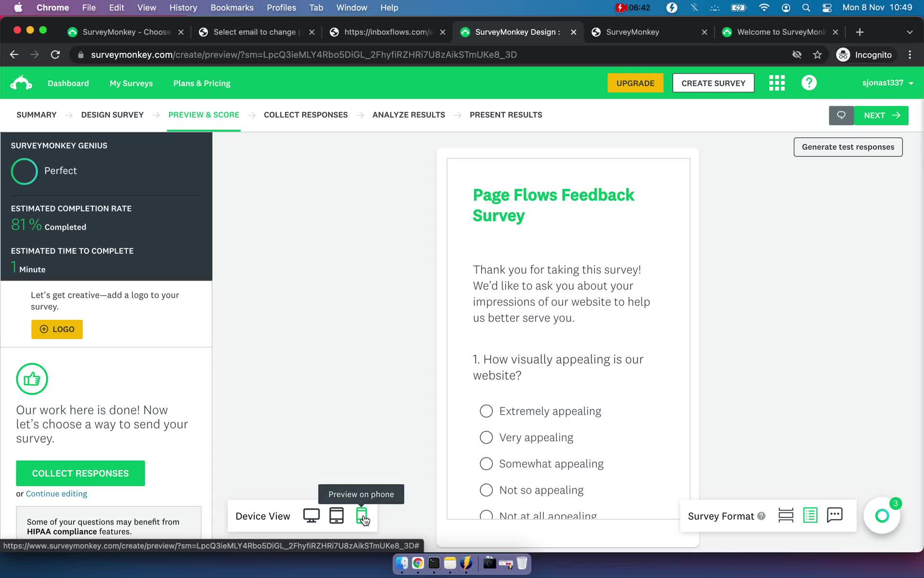924x578 pixels.
Task: Click the SurveyMonkey Genius circle icon
Action: coord(25,171)
